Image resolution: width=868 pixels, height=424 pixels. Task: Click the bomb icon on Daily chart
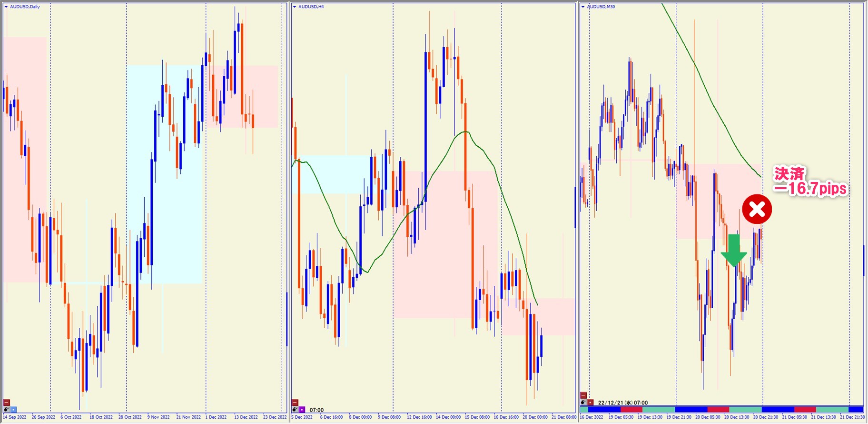point(6,410)
